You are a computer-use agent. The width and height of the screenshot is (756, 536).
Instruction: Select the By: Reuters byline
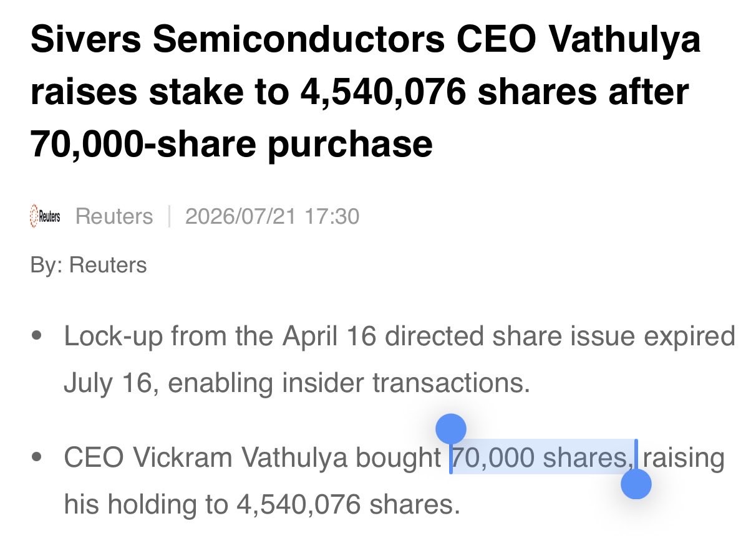[x=89, y=265]
